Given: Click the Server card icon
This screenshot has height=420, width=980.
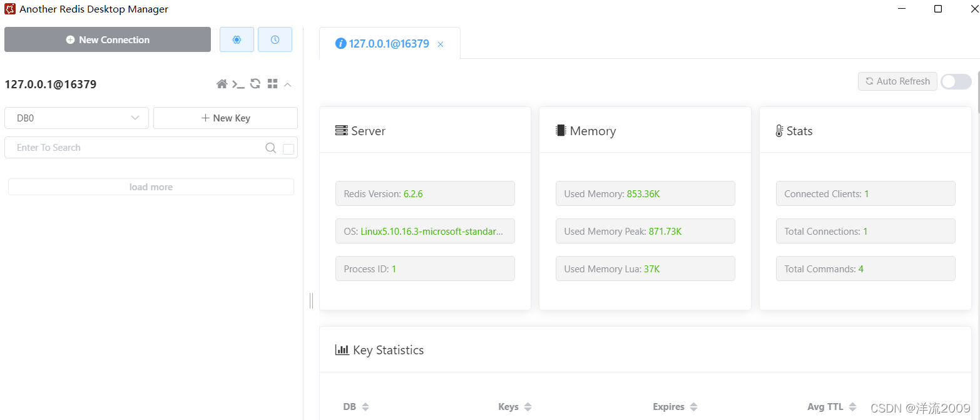Looking at the screenshot, I should [x=342, y=131].
